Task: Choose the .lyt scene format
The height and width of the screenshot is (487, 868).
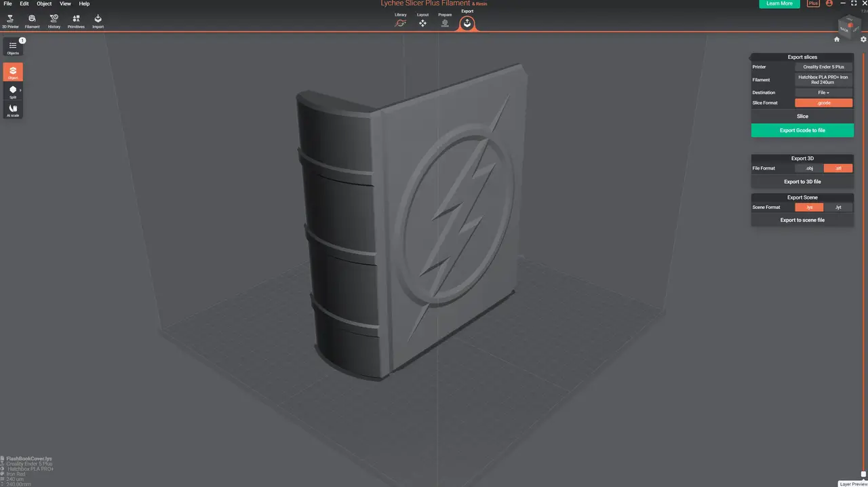Action: coord(838,207)
